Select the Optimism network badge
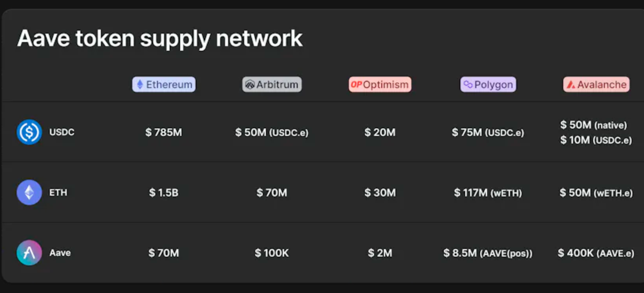The height and width of the screenshot is (293, 644). click(380, 84)
